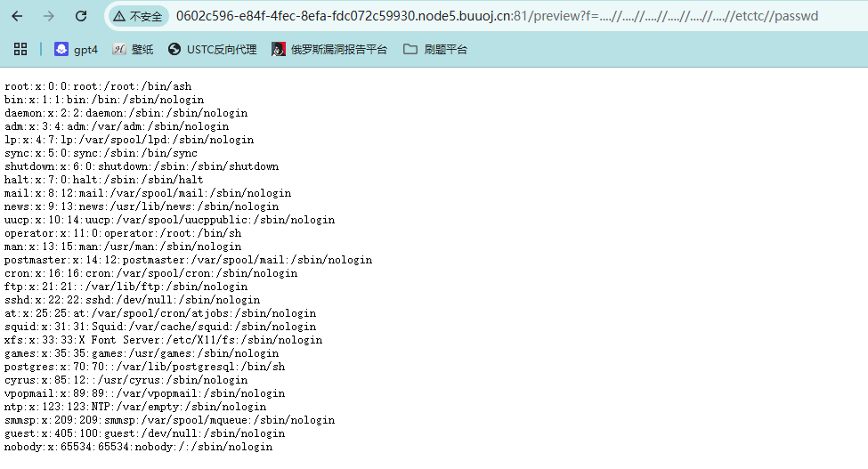The image size is (868, 469).
Task: Click the forward navigation arrow
Action: (x=49, y=16)
